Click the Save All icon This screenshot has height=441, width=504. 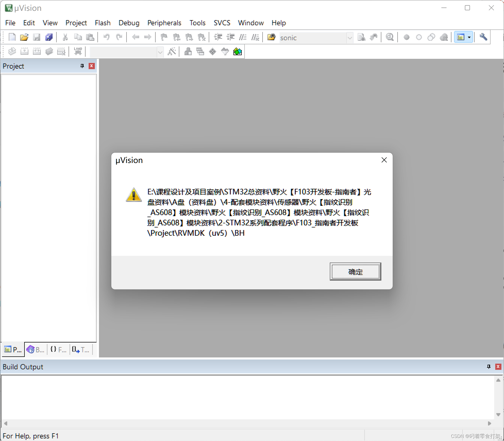click(x=49, y=37)
